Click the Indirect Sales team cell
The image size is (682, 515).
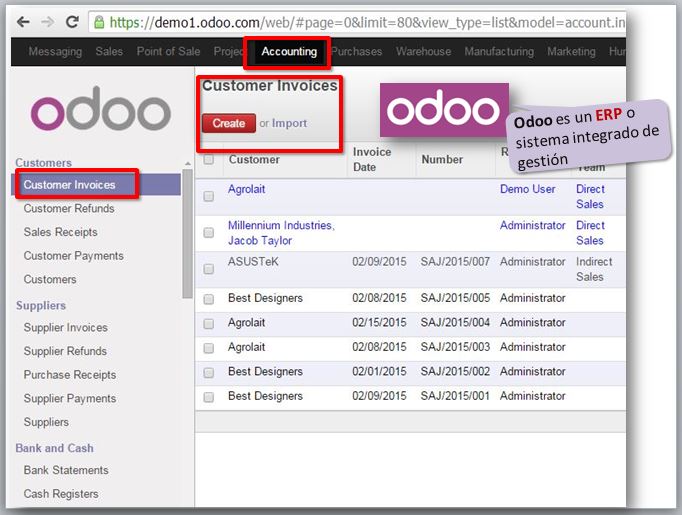pyautogui.click(x=594, y=269)
